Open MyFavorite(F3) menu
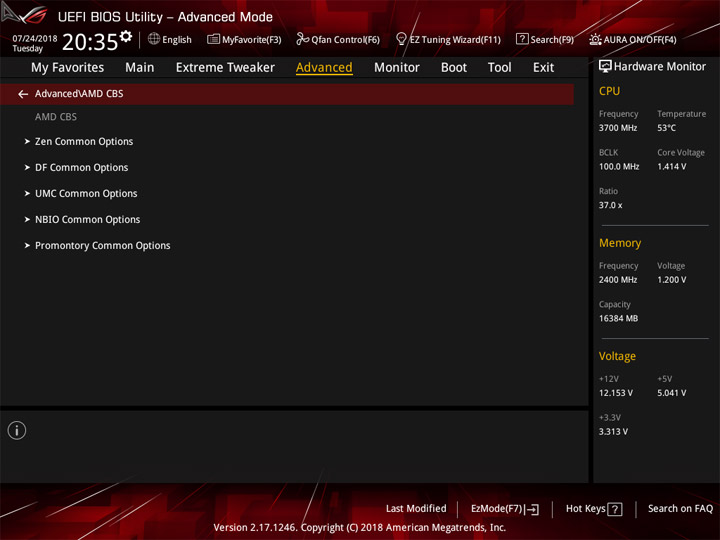 pyautogui.click(x=252, y=40)
